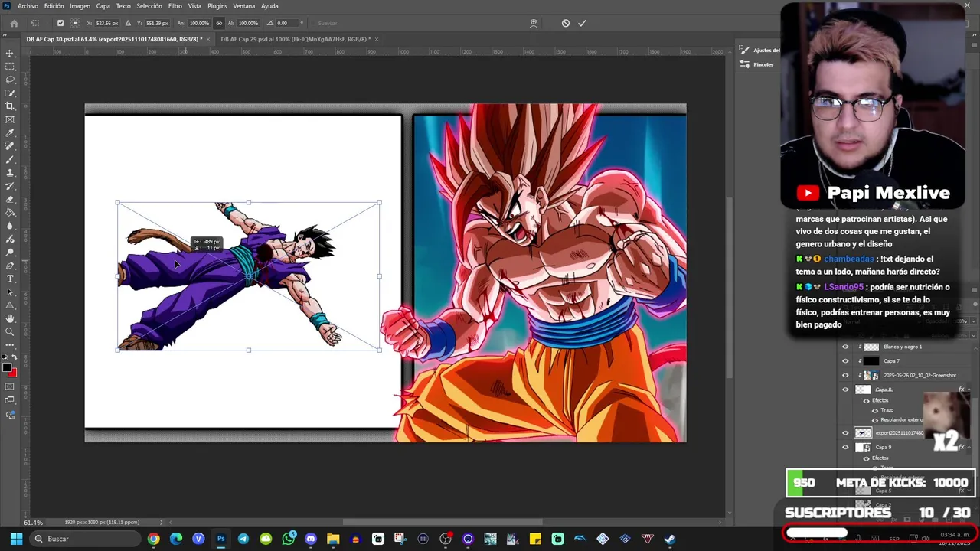Image resolution: width=980 pixels, height=551 pixels.
Task: Select the Clone Stamp tool
Action: [10, 173]
